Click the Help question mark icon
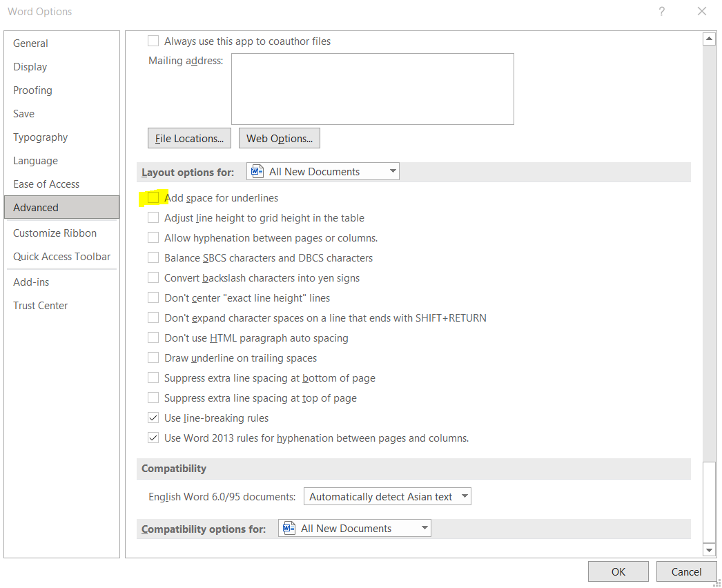 pos(661,12)
